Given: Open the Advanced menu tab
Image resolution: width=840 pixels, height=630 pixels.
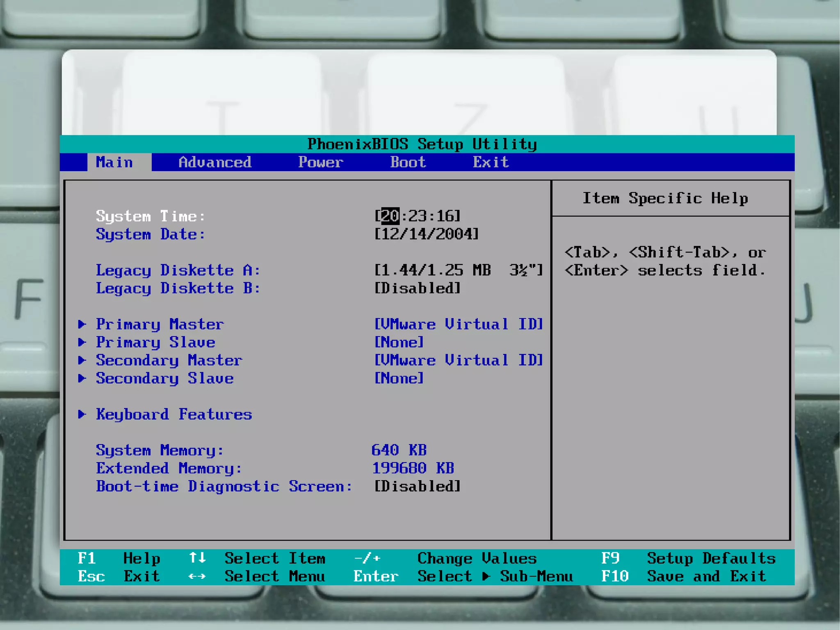Looking at the screenshot, I should point(215,162).
